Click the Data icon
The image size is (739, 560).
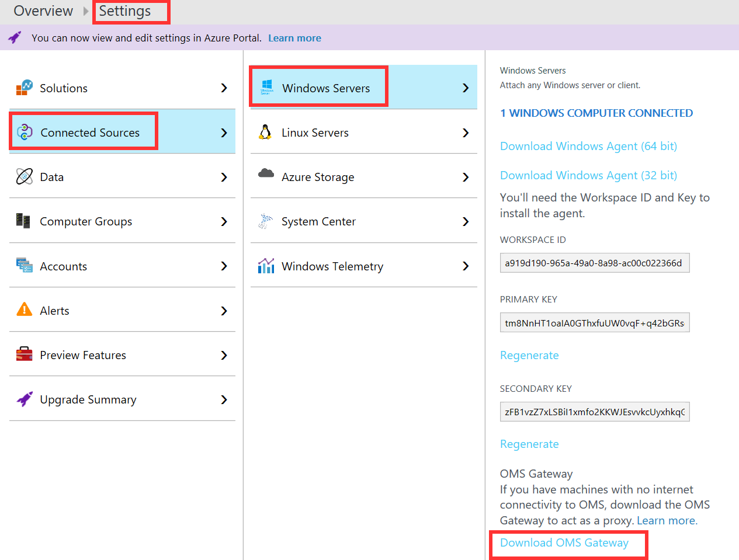click(x=25, y=176)
